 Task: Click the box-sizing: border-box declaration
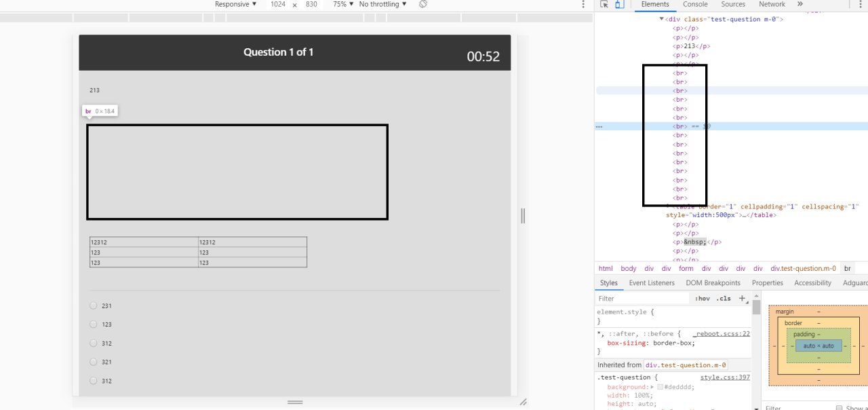click(x=651, y=343)
